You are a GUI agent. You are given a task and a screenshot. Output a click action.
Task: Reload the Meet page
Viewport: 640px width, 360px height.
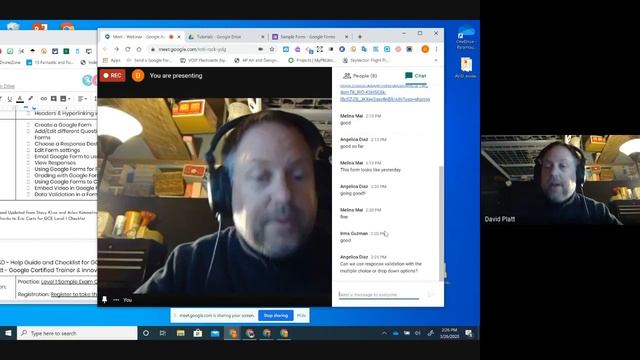pyautogui.click(x=128, y=49)
